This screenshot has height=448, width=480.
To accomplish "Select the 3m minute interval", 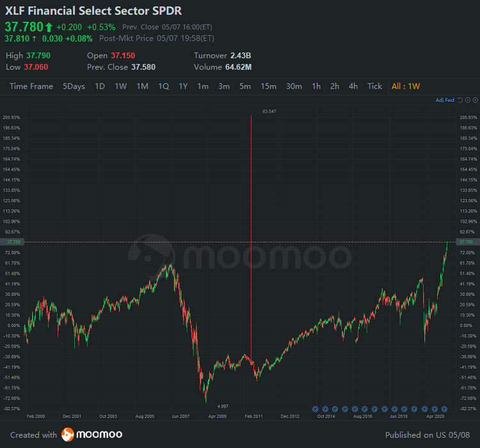I will coord(224,86).
